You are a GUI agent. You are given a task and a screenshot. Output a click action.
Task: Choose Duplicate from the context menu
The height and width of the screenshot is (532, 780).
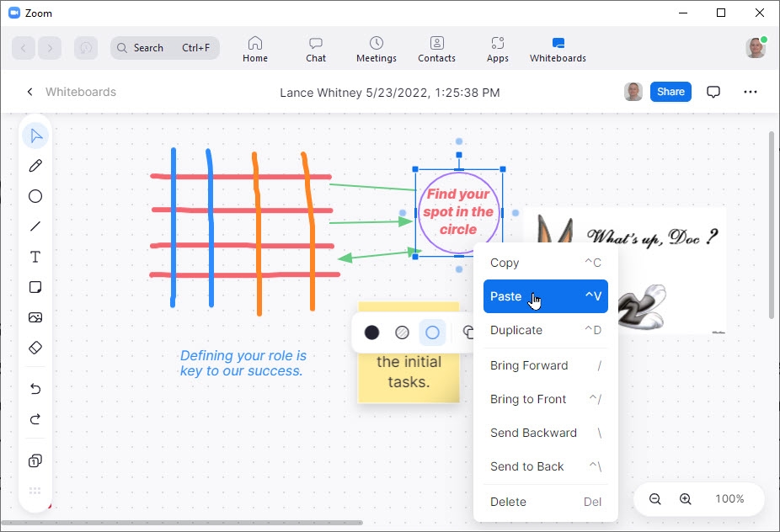pyautogui.click(x=516, y=330)
